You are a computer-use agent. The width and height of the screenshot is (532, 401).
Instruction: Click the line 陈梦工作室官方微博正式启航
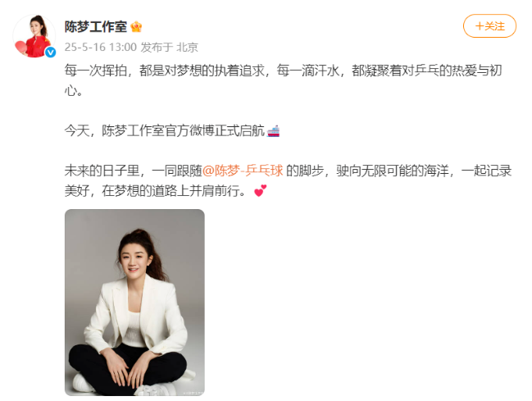[184, 130]
